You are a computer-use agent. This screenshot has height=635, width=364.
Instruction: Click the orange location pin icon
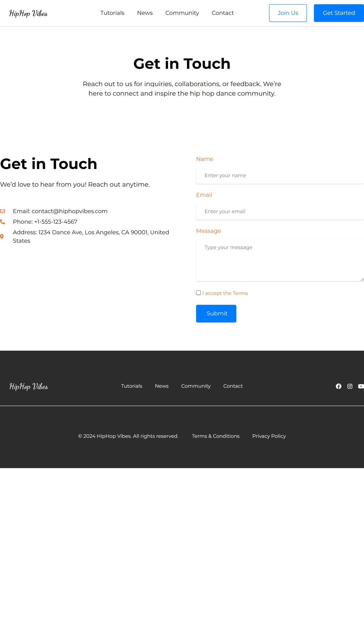tap(2, 237)
